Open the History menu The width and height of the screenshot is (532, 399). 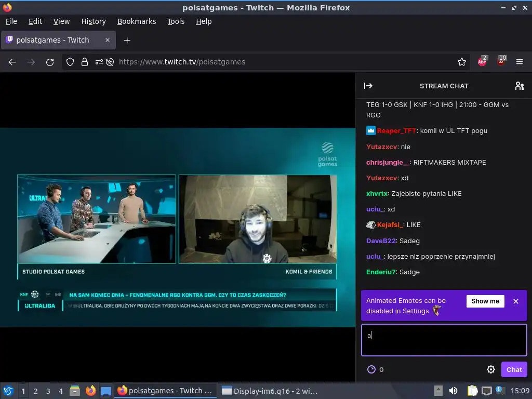tap(94, 21)
